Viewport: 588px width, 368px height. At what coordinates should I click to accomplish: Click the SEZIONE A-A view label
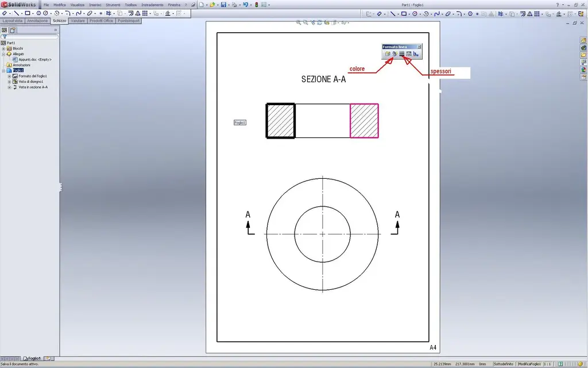click(x=324, y=79)
